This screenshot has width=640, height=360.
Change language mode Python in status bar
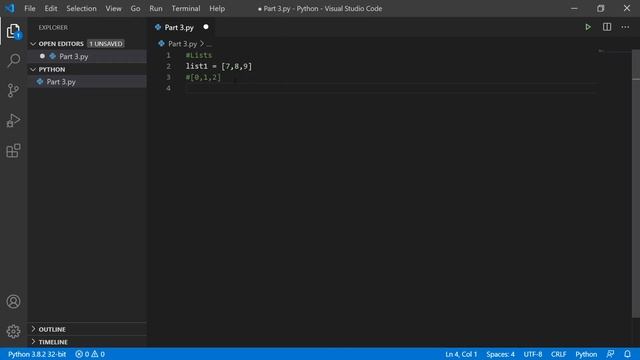tap(586, 354)
